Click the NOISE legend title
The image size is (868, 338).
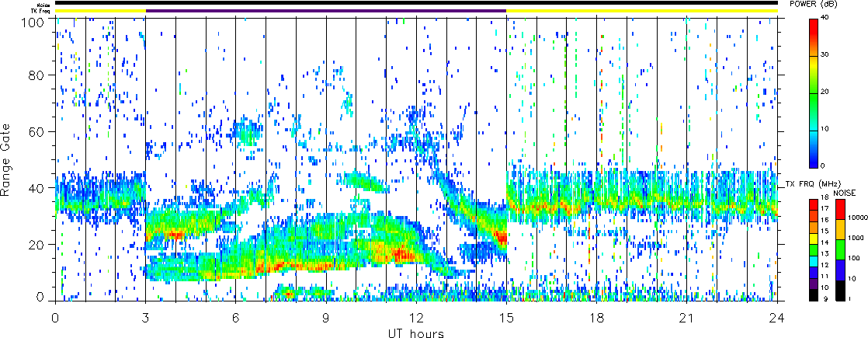(x=844, y=192)
